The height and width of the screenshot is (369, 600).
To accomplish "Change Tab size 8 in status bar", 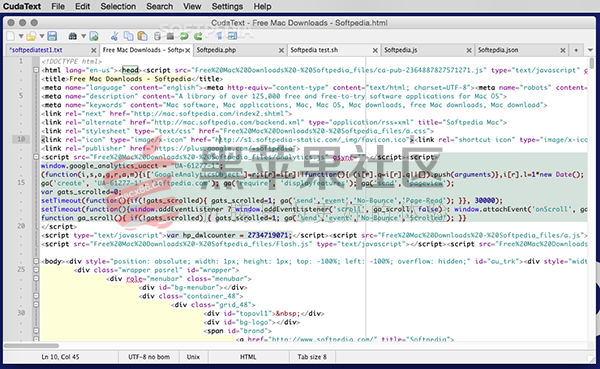I will pyautogui.click(x=312, y=357).
